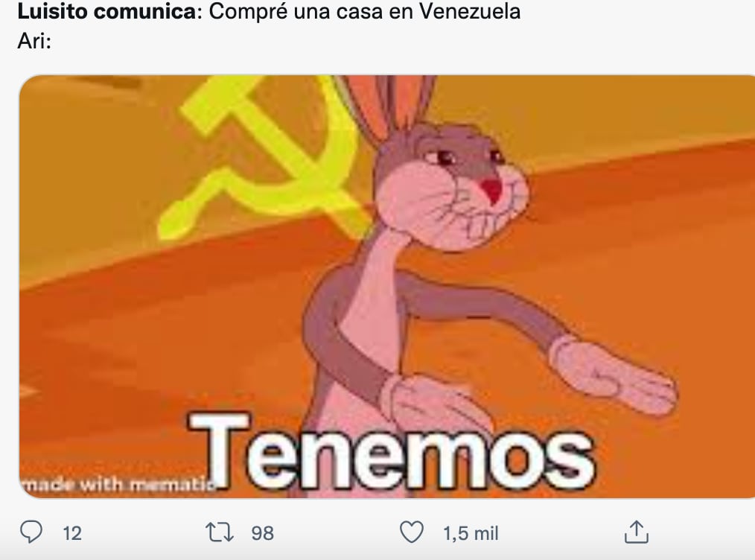Open the share tweet upload icon
The image size is (755, 560).
coord(637,532)
